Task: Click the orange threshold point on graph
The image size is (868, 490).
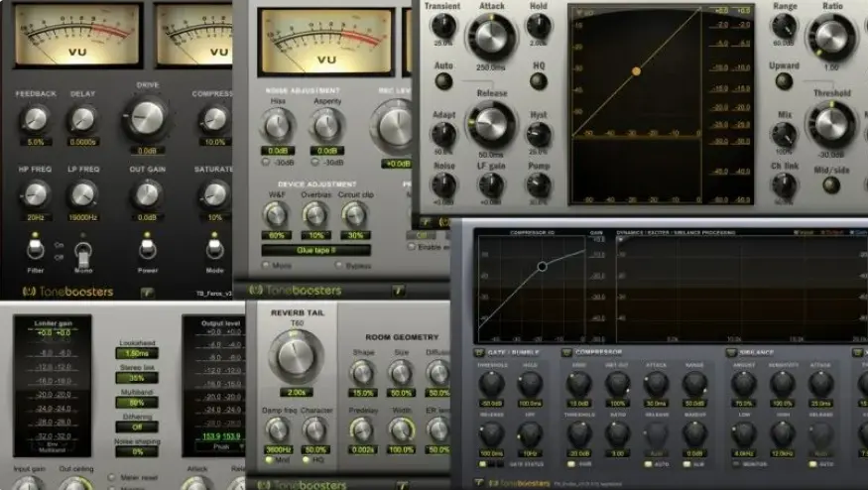Action: click(x=636, y=71)
